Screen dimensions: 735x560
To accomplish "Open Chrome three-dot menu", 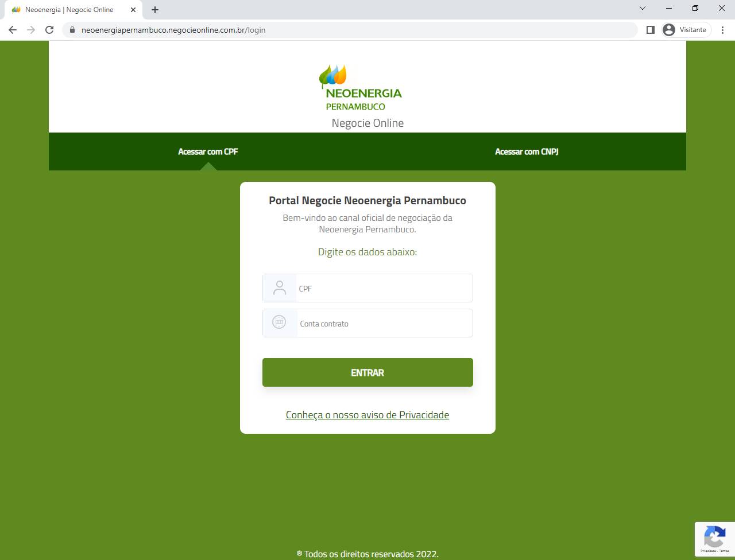I will click(x=722, y=30).
